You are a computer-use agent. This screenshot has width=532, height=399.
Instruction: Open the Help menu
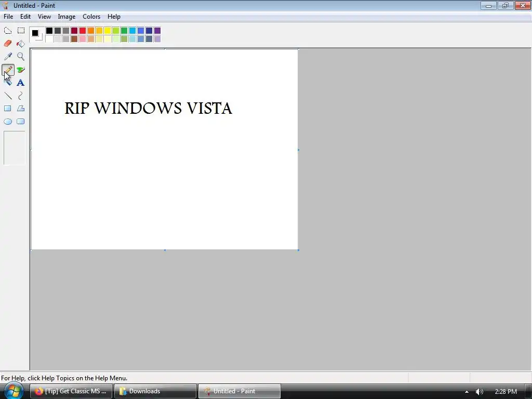114,17
